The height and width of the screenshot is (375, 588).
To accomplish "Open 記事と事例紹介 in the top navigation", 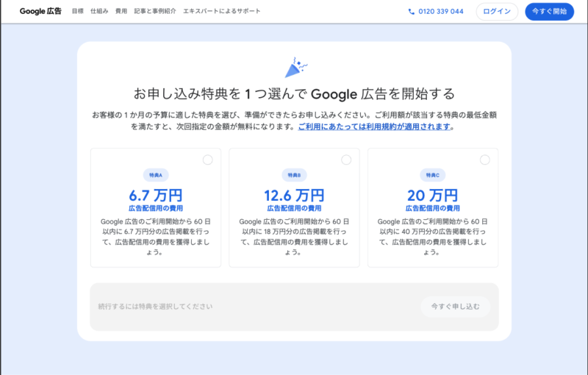I will [x=155, y=12].
